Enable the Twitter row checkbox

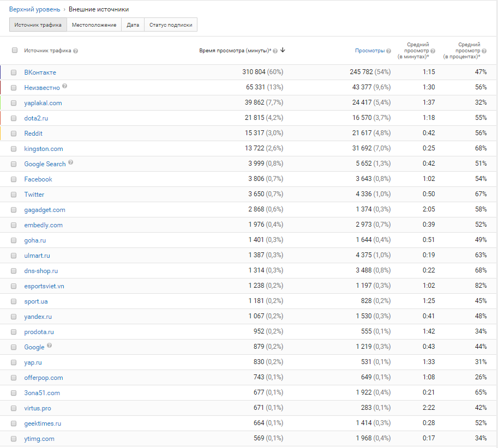[x=14, y=195]
